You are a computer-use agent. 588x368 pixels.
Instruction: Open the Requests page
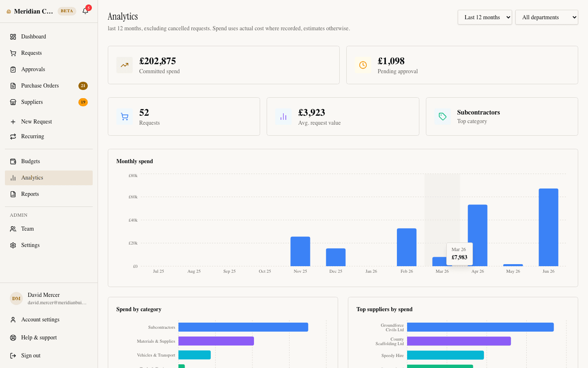[x=49, y=53]
